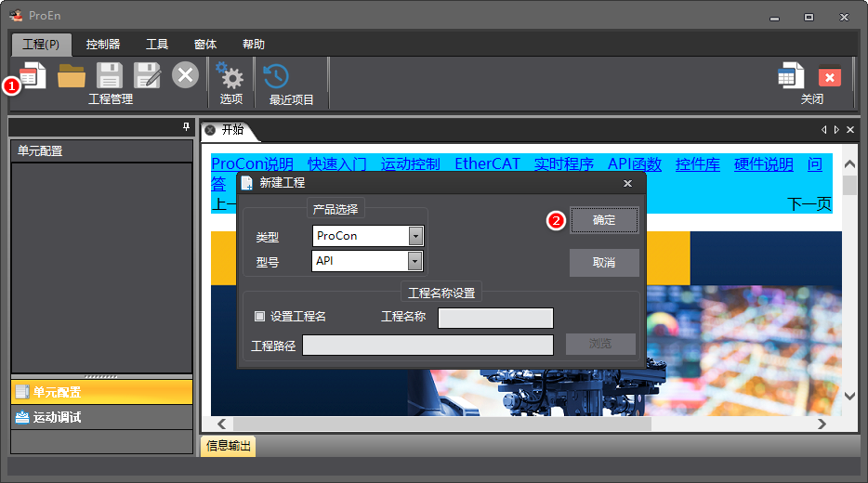Click the 下一页 link
868x483 pixels.
pos(809,204)
